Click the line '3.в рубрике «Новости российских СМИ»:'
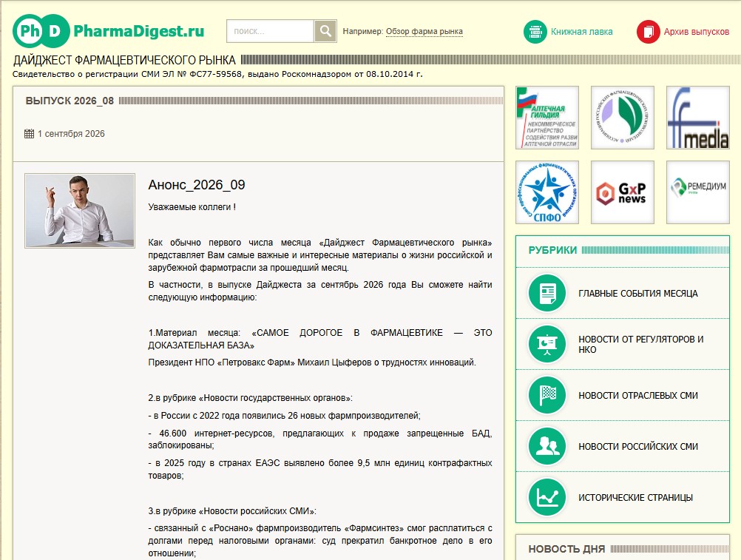Viewport: 741px width, 560px height. (232, 511)
